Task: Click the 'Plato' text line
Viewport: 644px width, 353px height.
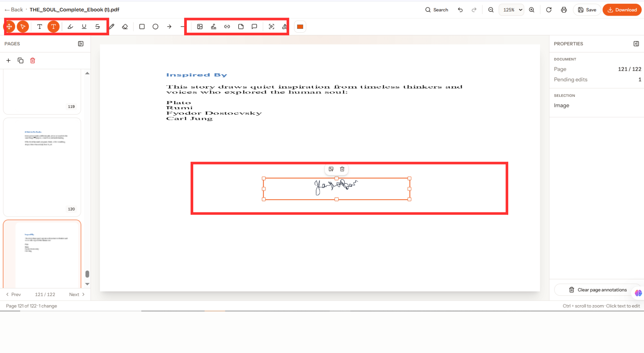Action: click(x=178, y=103)
